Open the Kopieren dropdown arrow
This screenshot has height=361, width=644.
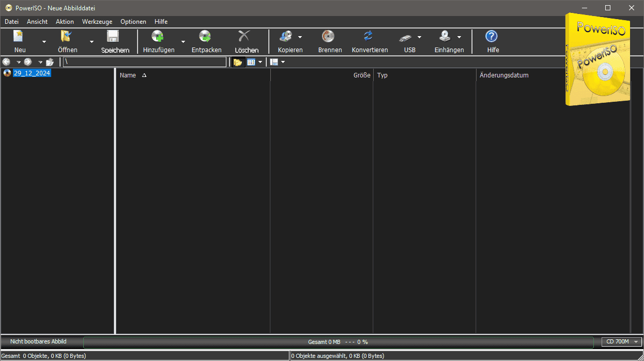pos(300,37)
